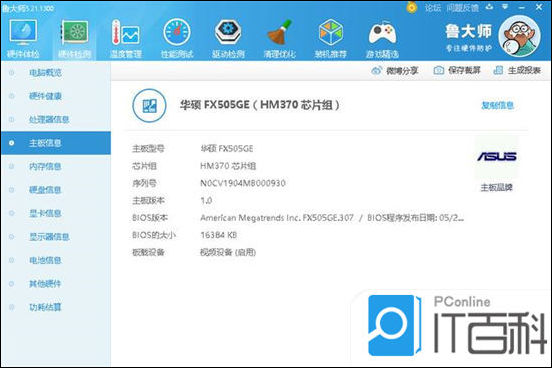This screenshot has width=552, height=368.
Task: Close the 鲁大师 window
Action: 539,7
